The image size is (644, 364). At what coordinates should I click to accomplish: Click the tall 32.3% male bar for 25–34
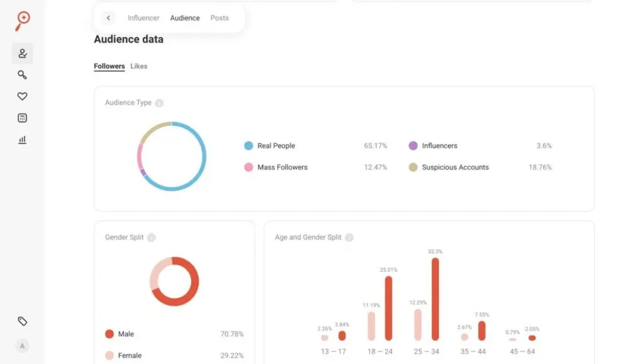(435, 299)
